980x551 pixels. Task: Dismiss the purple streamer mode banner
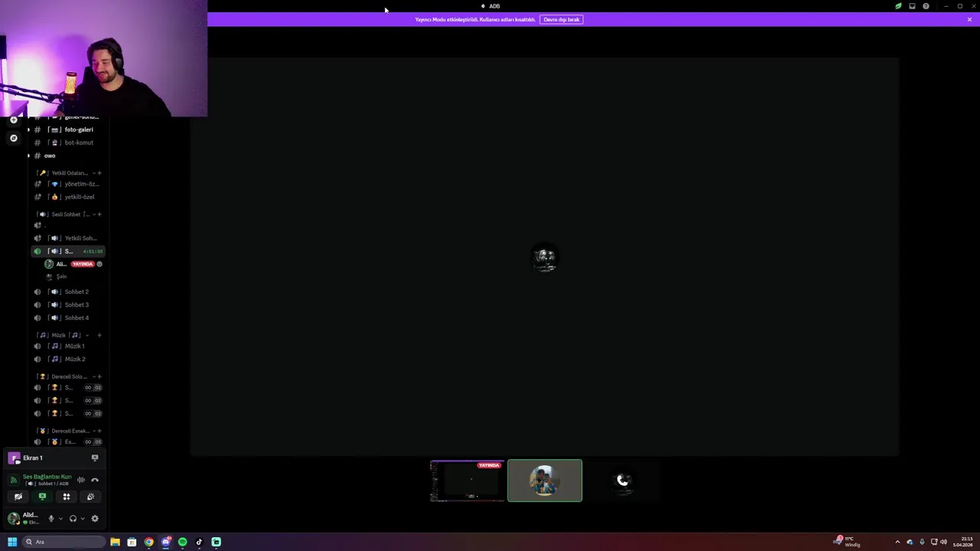[x=969, y=19]
